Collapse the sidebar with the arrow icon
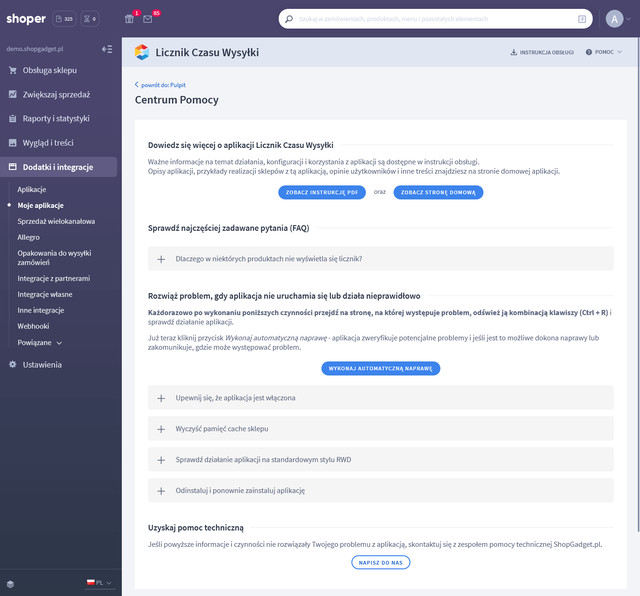The height and width of the screenshot is (596, 640). click(x=107, y=49)
